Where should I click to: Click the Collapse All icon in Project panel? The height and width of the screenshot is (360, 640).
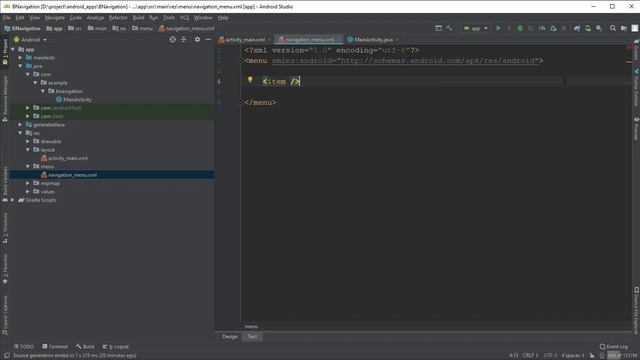(x=184, y=39)
